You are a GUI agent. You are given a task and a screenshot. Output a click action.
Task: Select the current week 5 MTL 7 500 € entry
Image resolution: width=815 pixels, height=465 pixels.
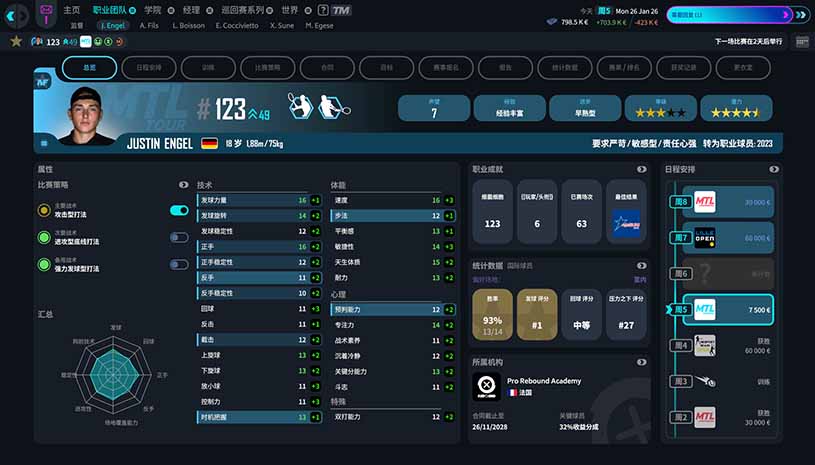tap(728, 310)
